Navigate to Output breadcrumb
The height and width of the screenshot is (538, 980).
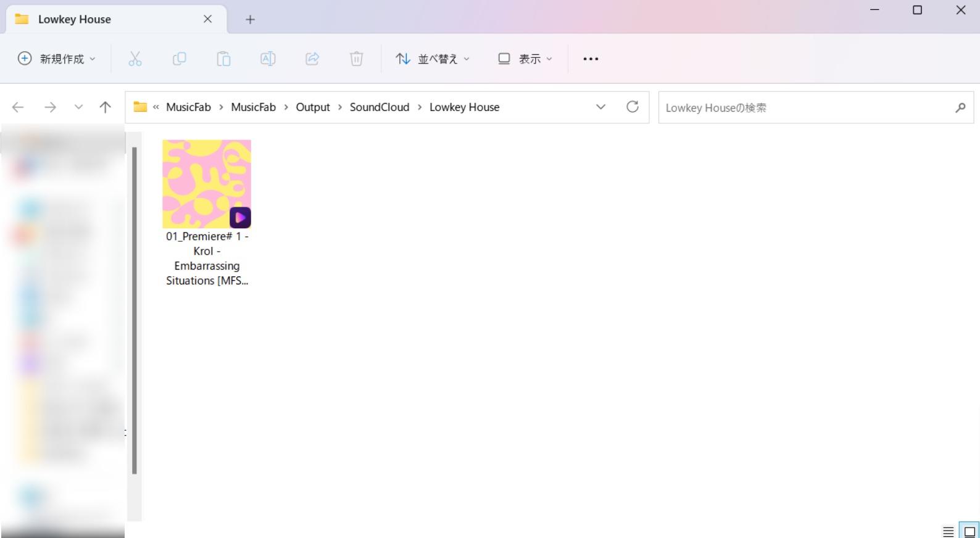tap(313, 107)
